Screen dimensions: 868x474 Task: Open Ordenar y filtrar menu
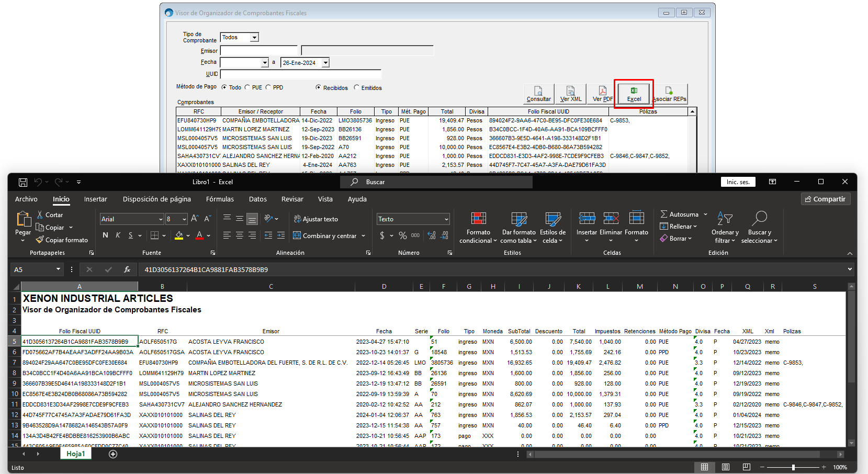(x=725, y=228)
